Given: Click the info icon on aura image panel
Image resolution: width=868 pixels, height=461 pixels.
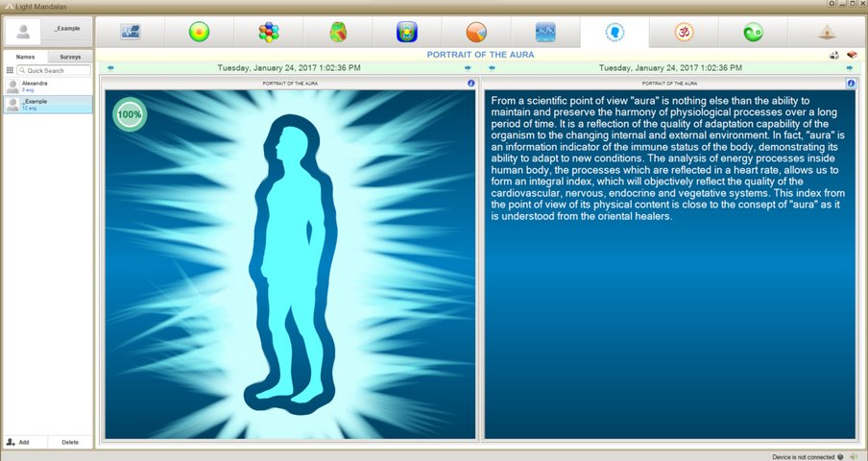Looking at the screenshot, I should (x=471, y=84).
